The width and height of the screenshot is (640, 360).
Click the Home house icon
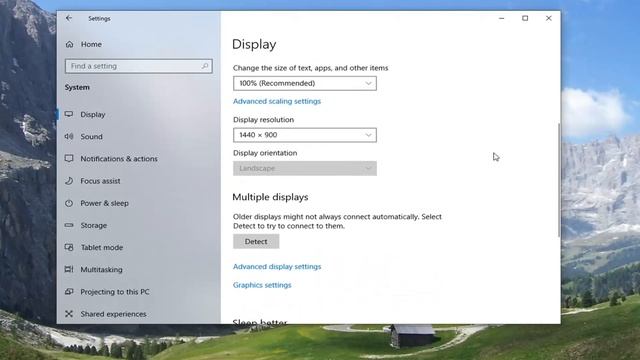click(69, 44)
